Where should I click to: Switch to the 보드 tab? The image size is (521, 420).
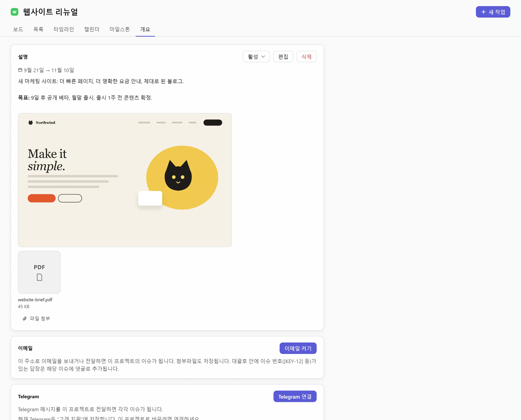pos(18,29)
